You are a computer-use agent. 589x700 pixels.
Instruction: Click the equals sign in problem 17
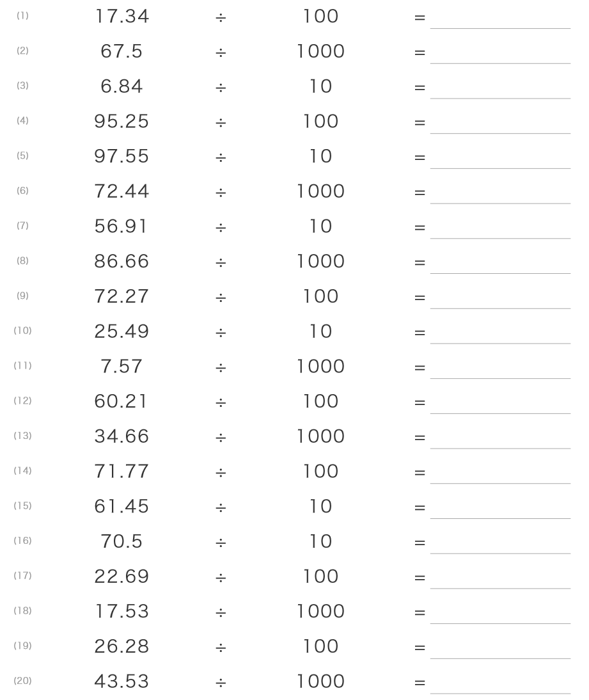(420, 578)
